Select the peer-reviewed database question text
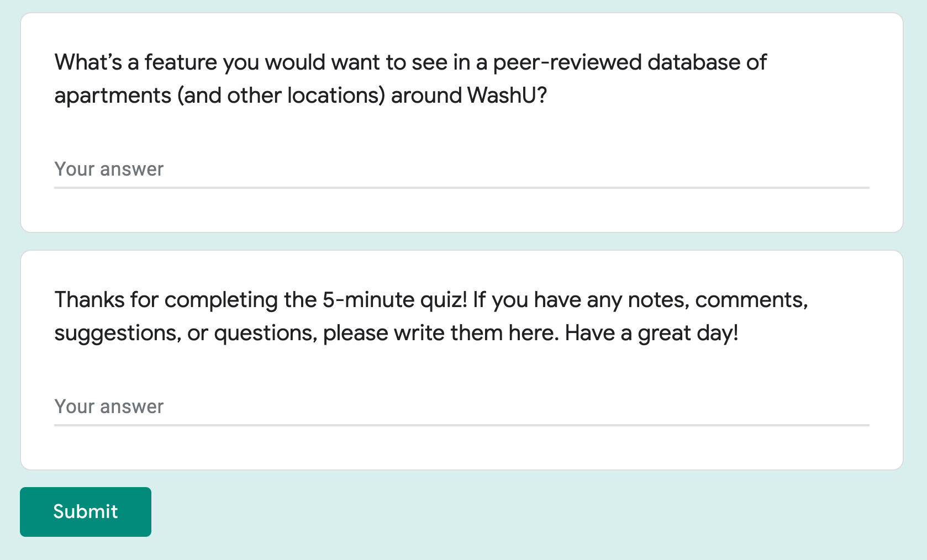The width and height of the screenshot is (927, 560). (410, 79)
